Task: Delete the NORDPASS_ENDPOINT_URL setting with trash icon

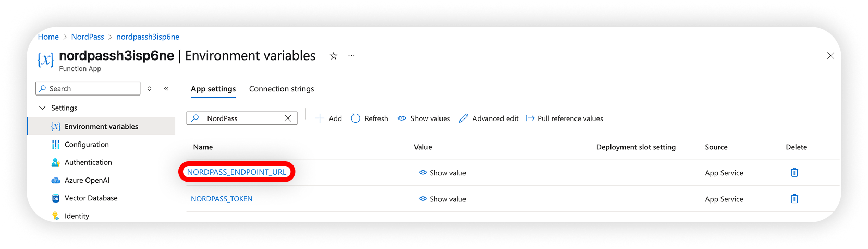Action: [x=794, y=172]
